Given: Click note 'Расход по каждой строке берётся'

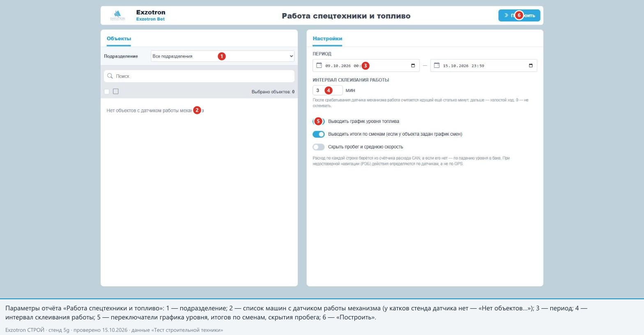Looking at the screenshot, I should tap(411, 161).
